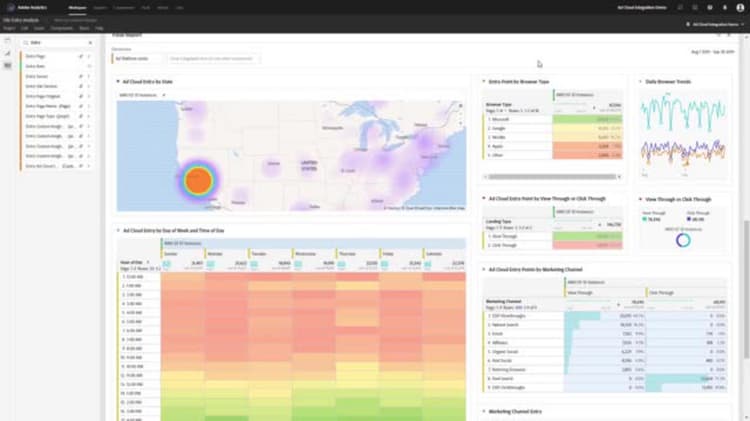Screen dimensions: 750x421
Task: Click the component search field
Action: coord(57,43)
